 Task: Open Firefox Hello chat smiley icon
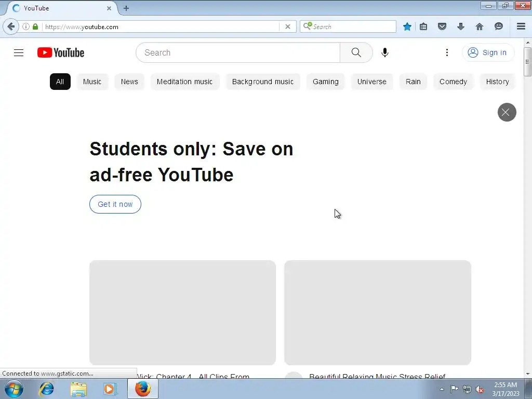[498, 26]
